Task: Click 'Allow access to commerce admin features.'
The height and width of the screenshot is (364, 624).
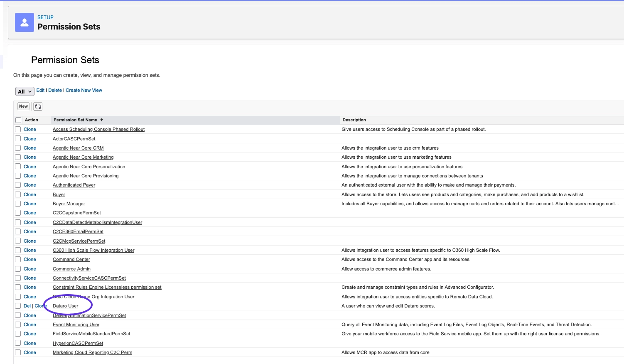Action: tap(386, 269)
